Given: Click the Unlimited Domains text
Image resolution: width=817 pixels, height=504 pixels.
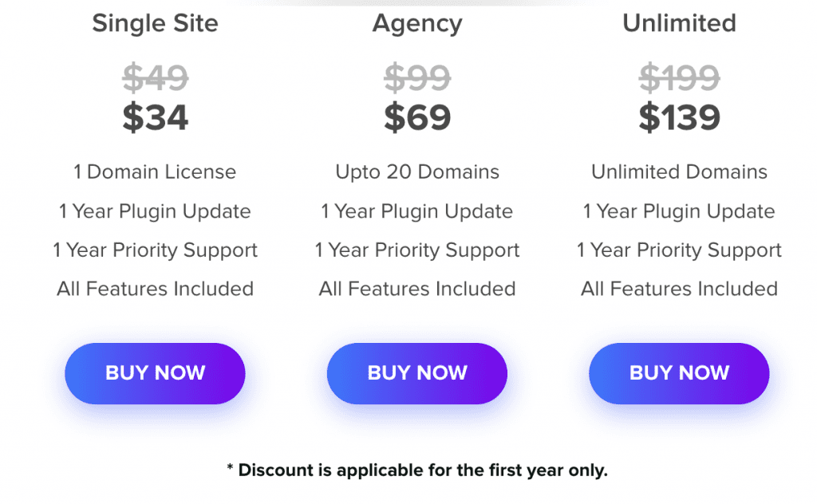Looking at the screenshot, I should click(x=680, y=171).
